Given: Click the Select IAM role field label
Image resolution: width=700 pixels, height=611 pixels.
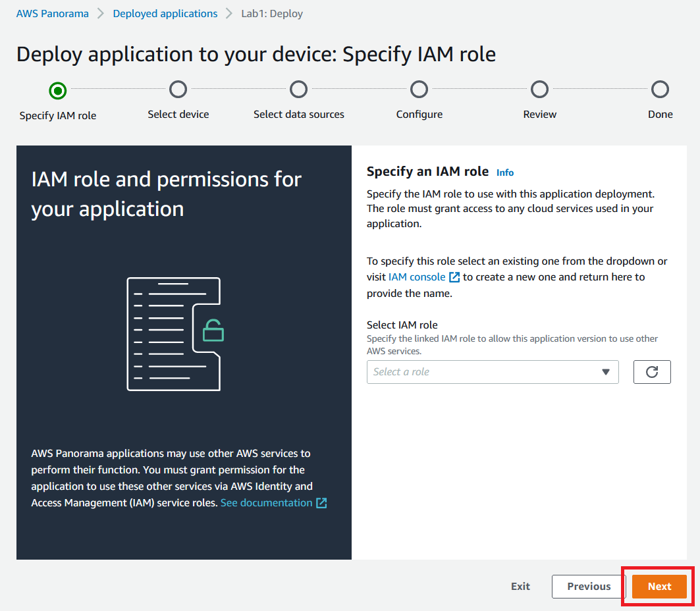Looking at the screenshot, I should pyautogui.click(x=402, y=325).
